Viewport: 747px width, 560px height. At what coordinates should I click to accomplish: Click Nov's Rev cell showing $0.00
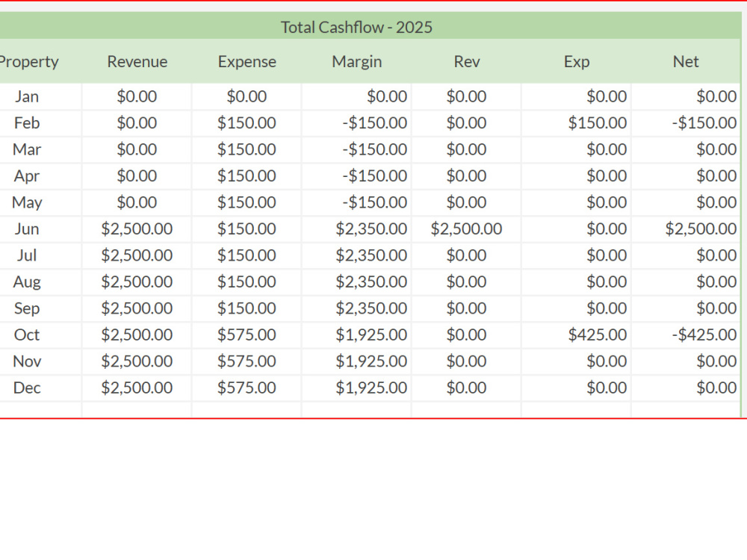466,361
